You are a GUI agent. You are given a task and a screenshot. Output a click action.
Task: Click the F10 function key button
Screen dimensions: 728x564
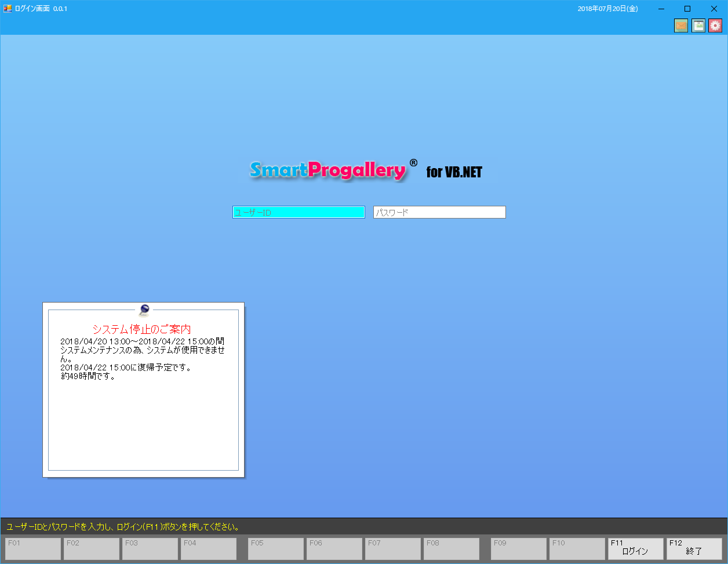click(x=577, y=548)
